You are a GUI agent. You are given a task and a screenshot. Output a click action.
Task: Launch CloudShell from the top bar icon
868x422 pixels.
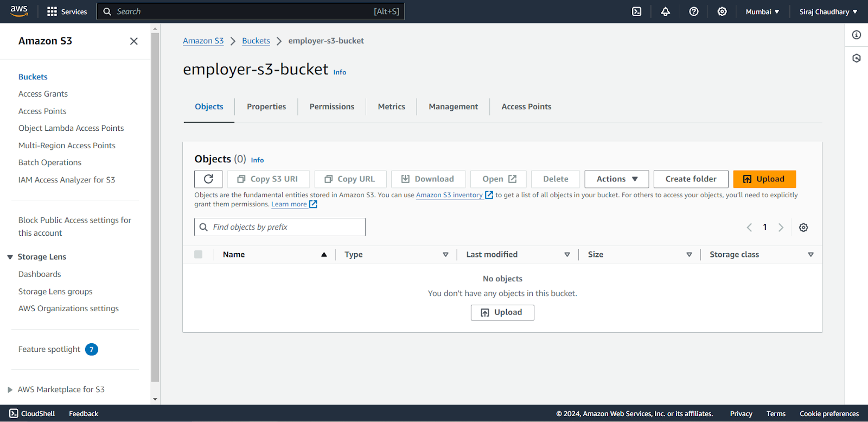pos(637,11)
